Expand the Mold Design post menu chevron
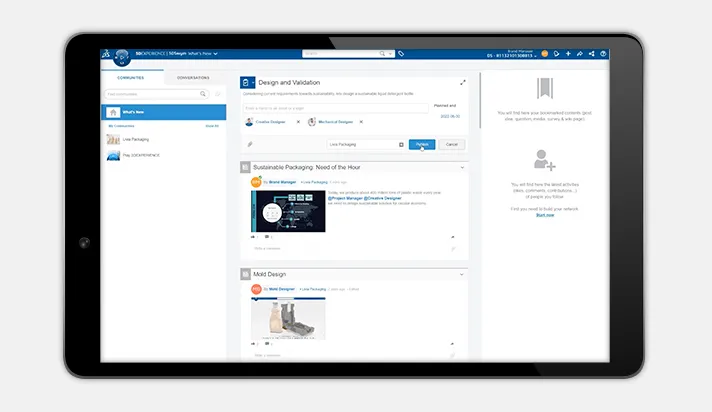Screen dimensions: 712x412 point(462,274)
